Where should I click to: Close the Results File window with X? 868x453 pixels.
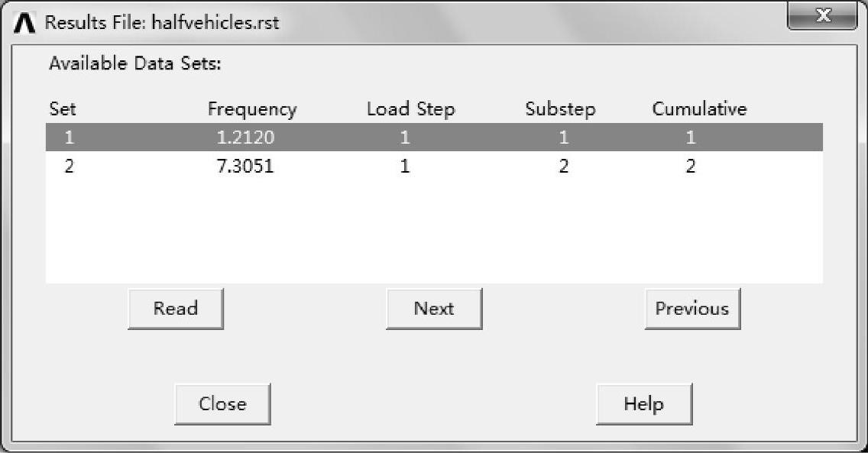click(823, 18)
